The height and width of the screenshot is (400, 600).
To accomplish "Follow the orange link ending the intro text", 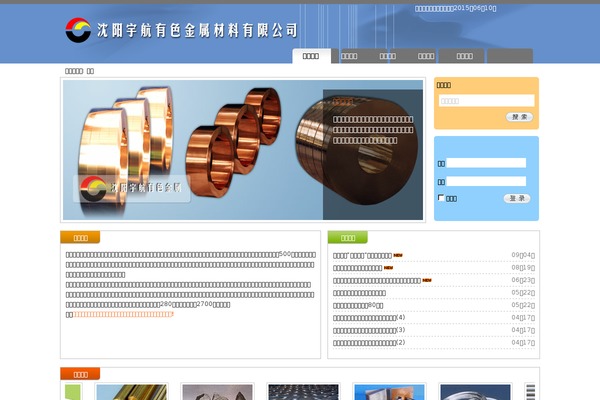I will tap(123, 314).
